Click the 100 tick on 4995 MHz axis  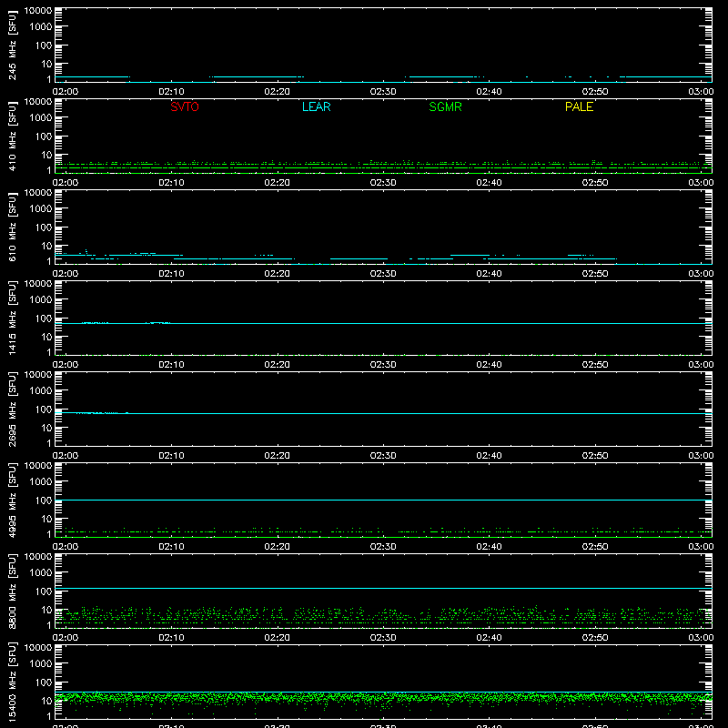pyautogui.click(x=44, y=500)
